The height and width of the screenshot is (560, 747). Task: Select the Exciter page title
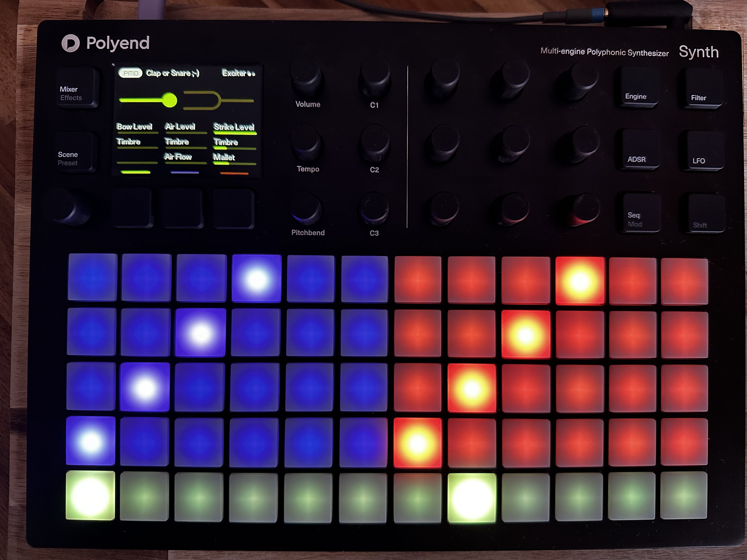(x=234, y=73)
